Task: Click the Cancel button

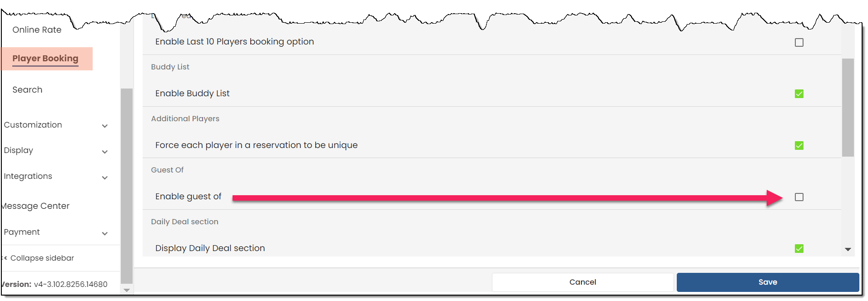Action: [583, 282]
